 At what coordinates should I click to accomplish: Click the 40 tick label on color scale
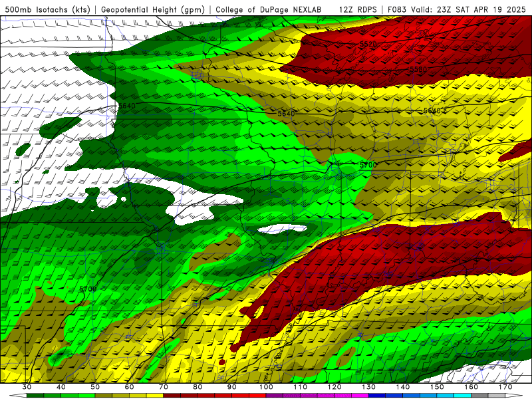point(61,387)
